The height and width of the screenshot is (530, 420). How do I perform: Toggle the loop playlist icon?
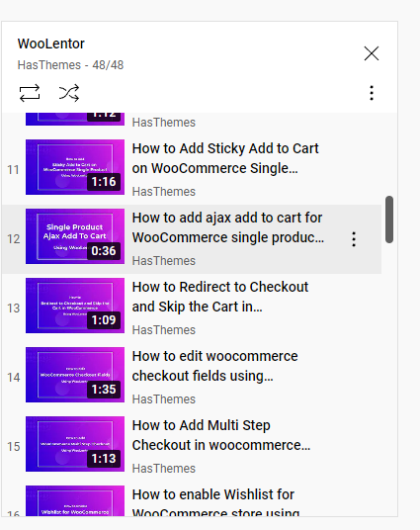(30, 93)
